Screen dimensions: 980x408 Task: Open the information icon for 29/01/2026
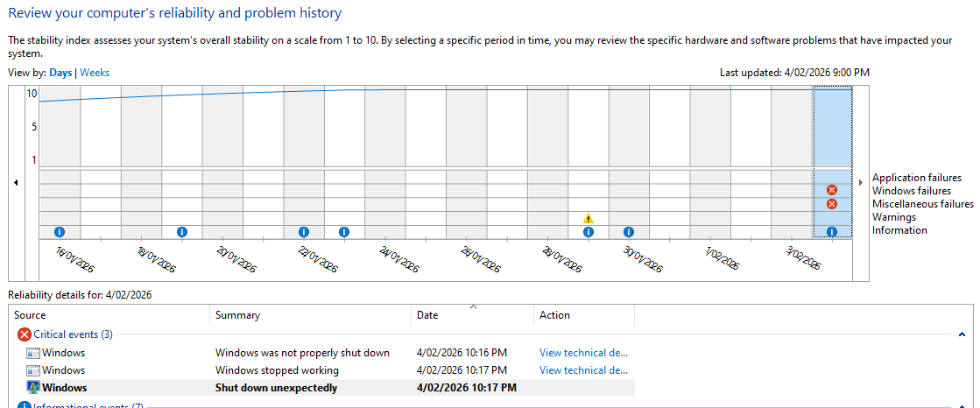pyautogui.click(x=589, y=232)
